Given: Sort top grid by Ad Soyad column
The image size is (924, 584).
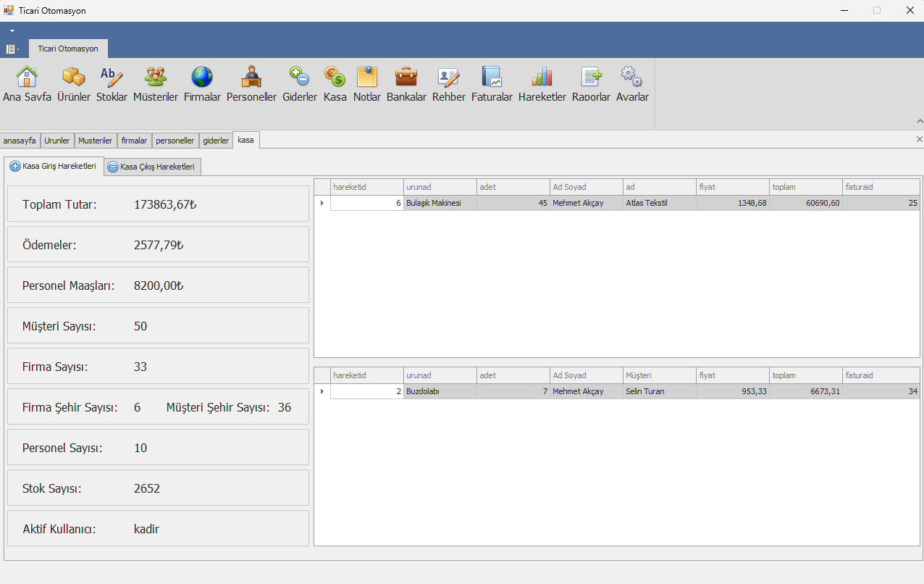Looking at the screenshot, I should click(587, 187).
